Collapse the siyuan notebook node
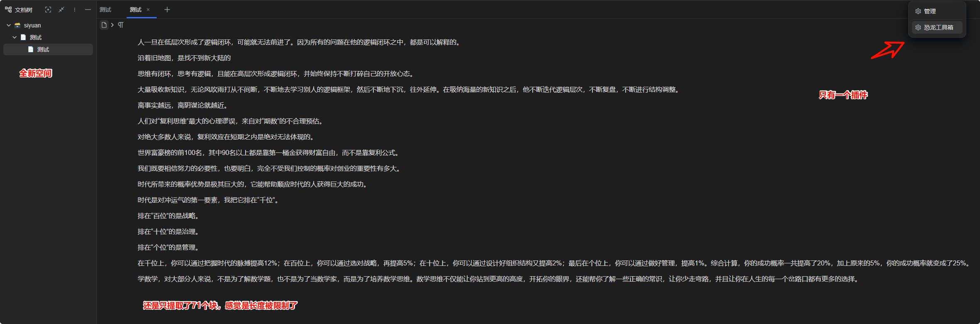The width and height of the screenshot is (980, 324). pyautogui.click(x=9, y=25)
